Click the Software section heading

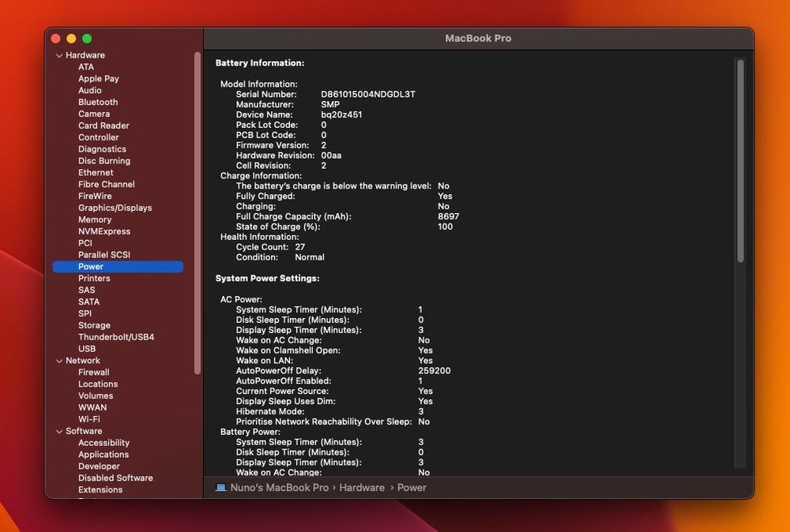pos(84,431)
